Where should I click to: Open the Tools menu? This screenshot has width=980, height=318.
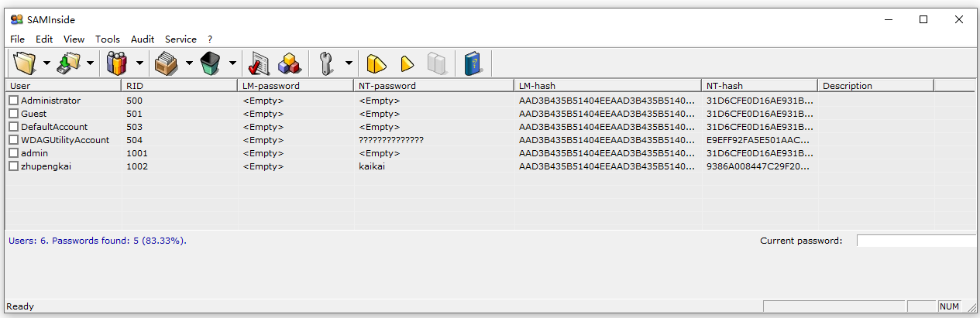click(108, 39)
